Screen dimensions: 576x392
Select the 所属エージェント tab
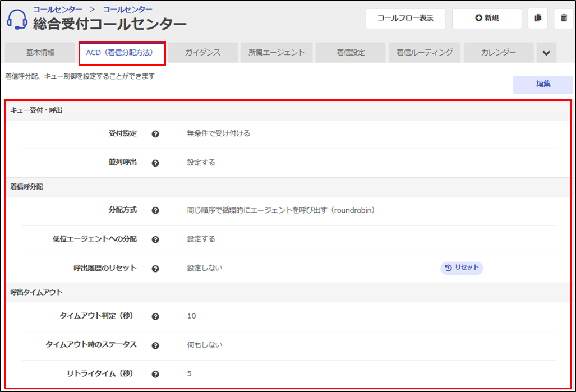tap(277, 53)
